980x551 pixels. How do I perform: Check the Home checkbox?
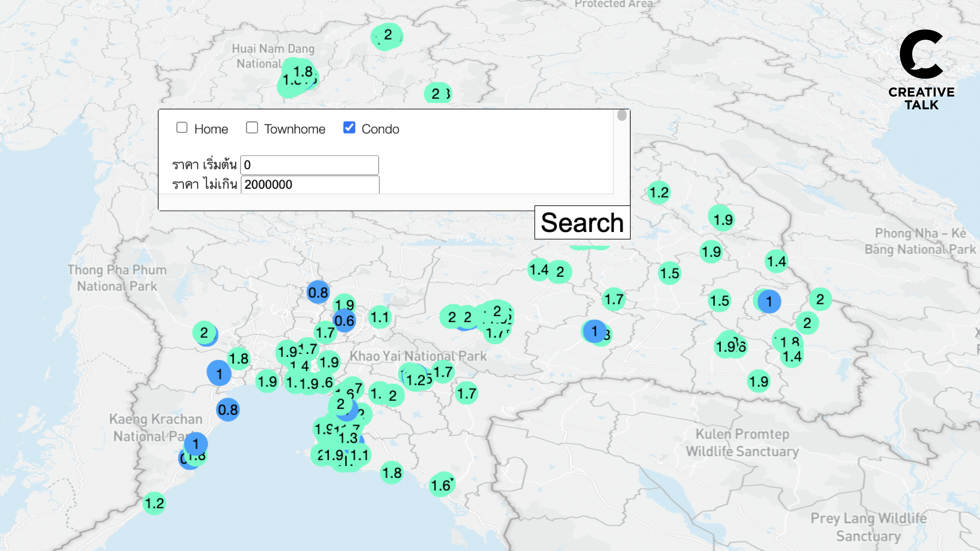point(182,128)
